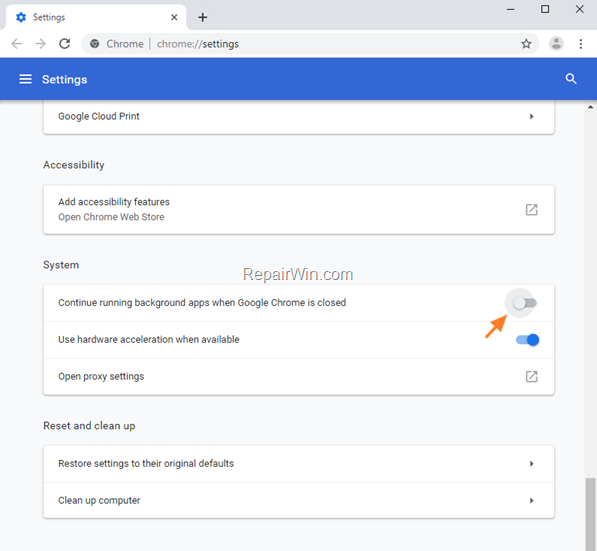Click the Settings title in blue header
This screenshot has height=551, width=597.
pyautogui.click(x=64, y=79)
